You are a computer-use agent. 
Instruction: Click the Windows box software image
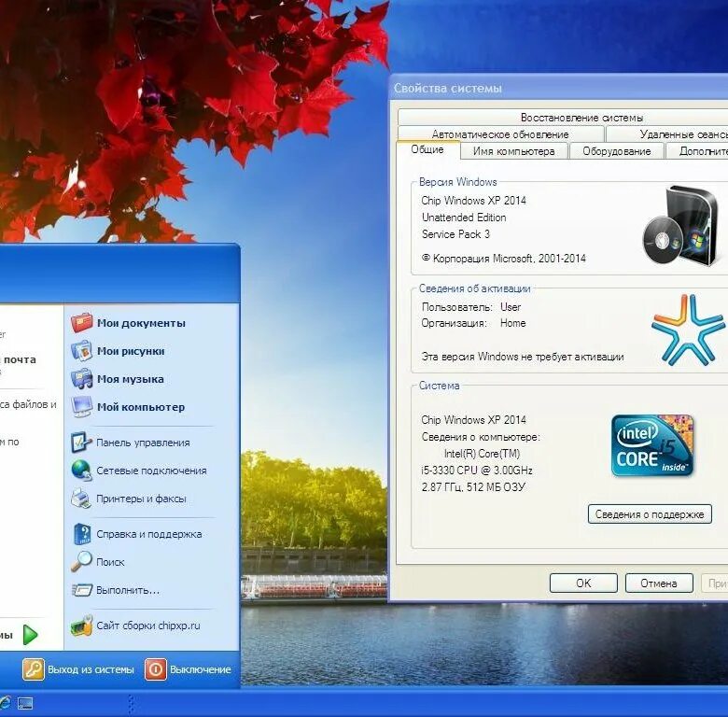(681, 226)
